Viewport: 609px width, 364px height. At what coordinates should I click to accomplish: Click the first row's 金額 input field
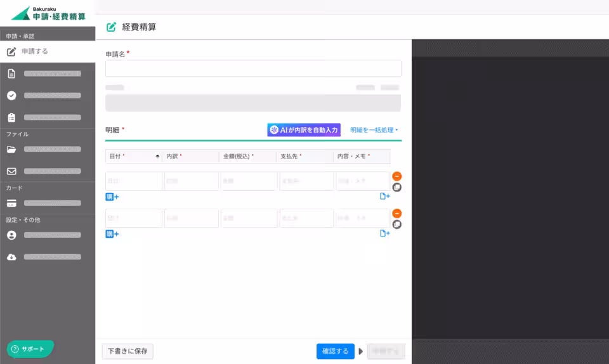pyautogui.click(x=249, y=181)
